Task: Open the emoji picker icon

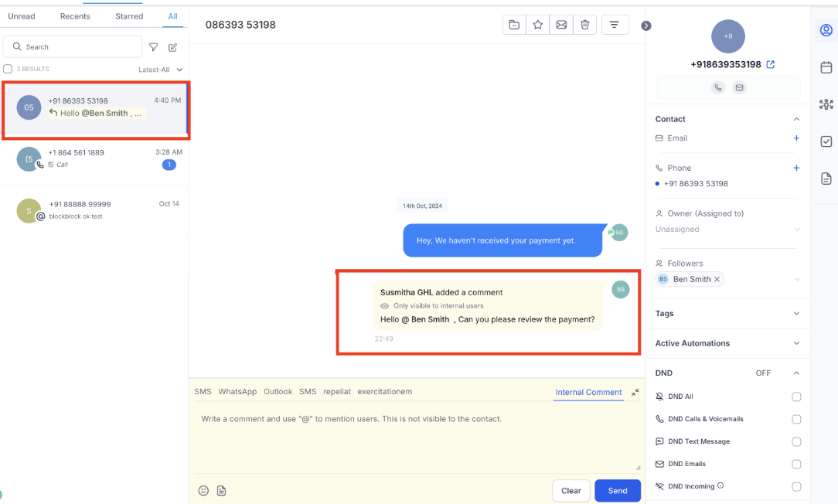Action: point(204,491)
